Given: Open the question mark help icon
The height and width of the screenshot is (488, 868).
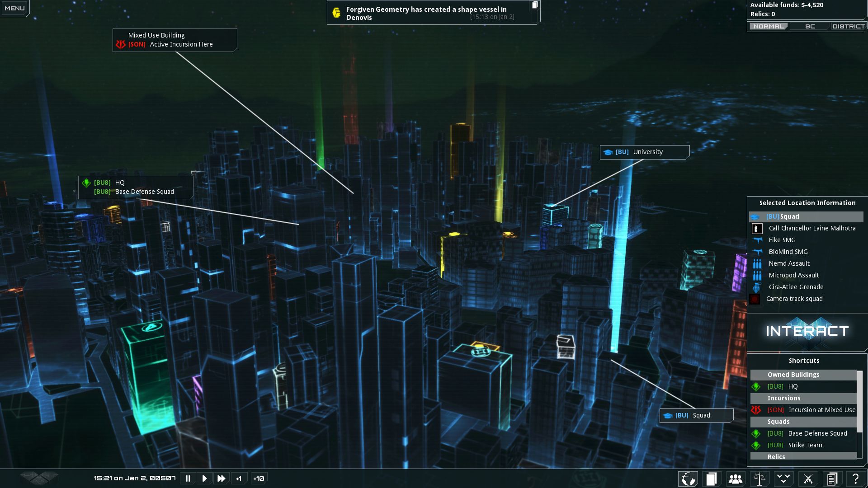Looking at the screenshot, I should pyautogui.click(x=855, y=479).
